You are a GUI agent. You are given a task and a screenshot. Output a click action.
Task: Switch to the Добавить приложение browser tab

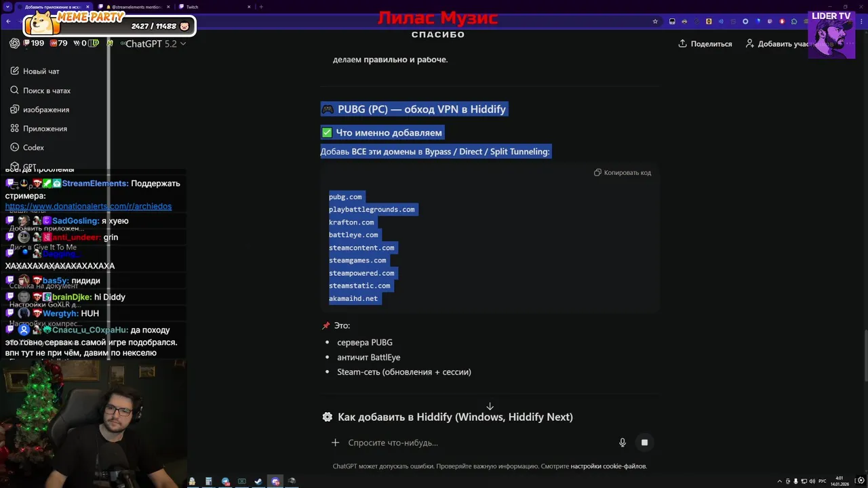pyautogui.click(x=54, y=7)
